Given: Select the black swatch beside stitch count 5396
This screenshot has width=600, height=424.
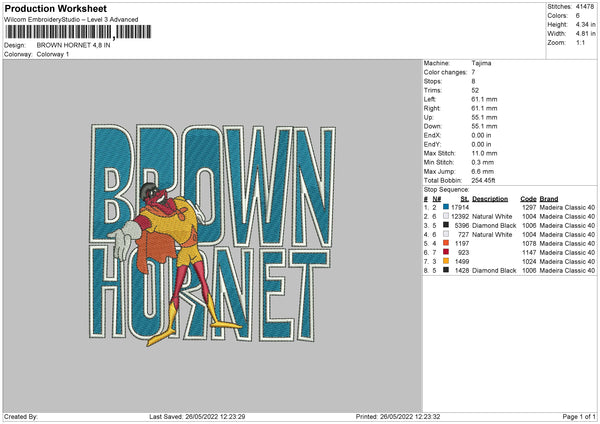Looking at the screenshot, I should click(x=446, y=225).
